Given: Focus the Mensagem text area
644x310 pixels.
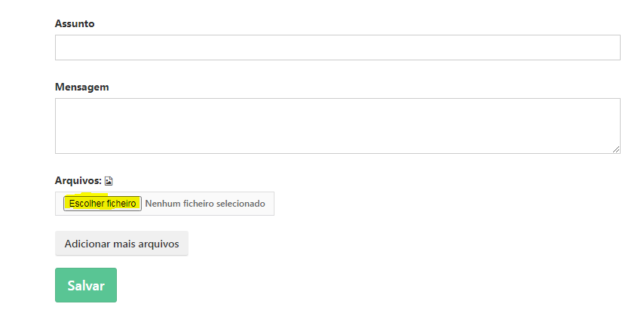Looking at the screenshot, I should point(337,126).
